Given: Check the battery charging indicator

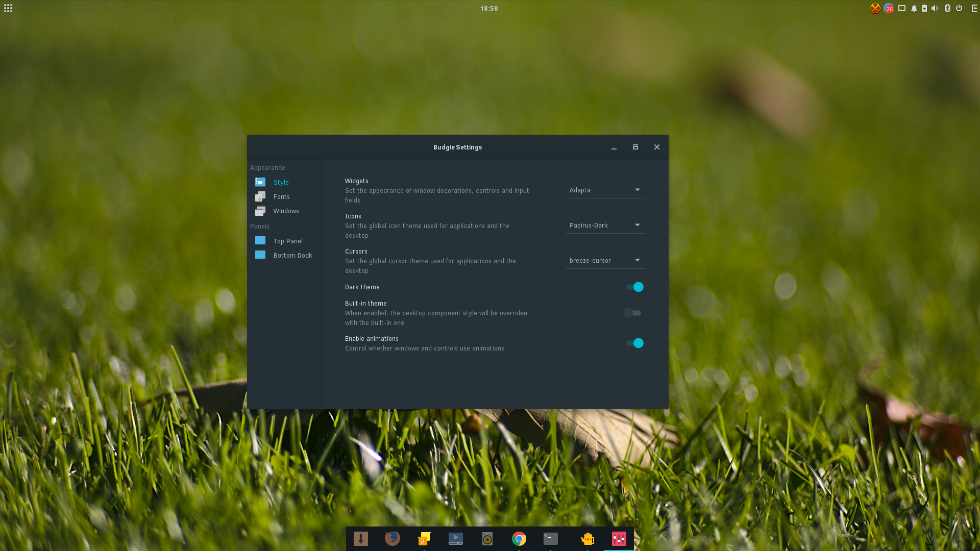Looking at the screenshot, I should pyautogui.click(x=924, y=8).
